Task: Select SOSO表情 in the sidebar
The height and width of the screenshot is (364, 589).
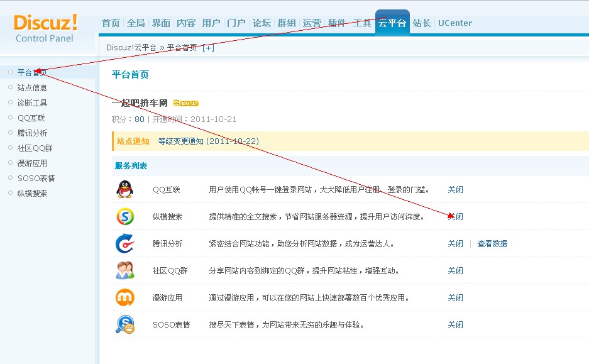Action: click(36, 178)
